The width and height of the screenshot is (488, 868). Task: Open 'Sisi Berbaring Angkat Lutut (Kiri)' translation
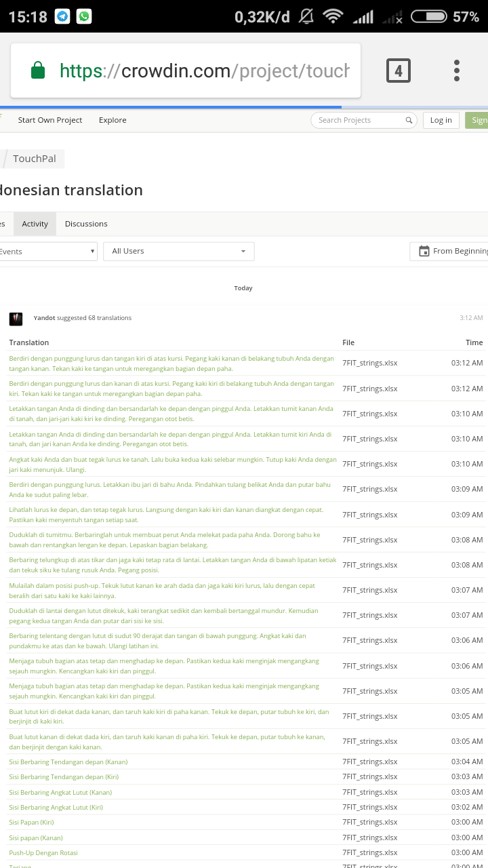point(56,807)
